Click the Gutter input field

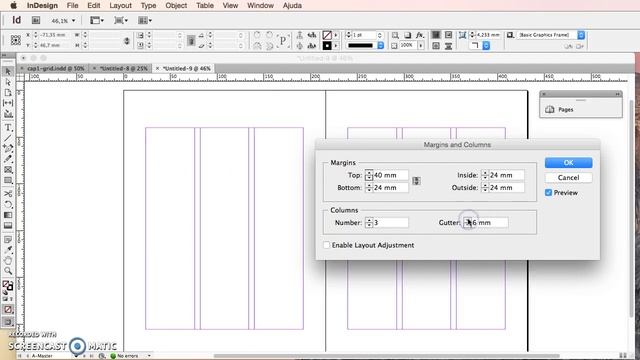click(x=490, y=222)
